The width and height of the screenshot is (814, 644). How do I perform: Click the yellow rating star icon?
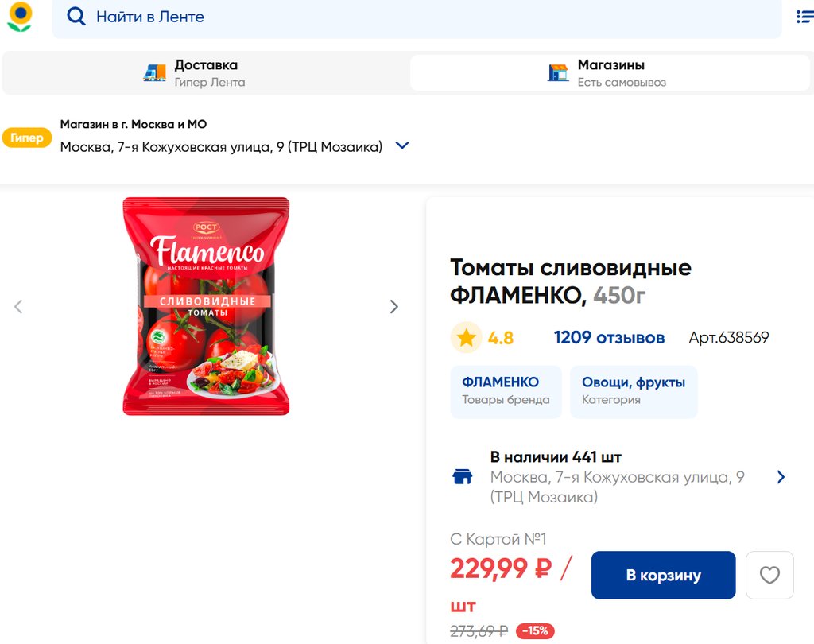coord(466,338)
